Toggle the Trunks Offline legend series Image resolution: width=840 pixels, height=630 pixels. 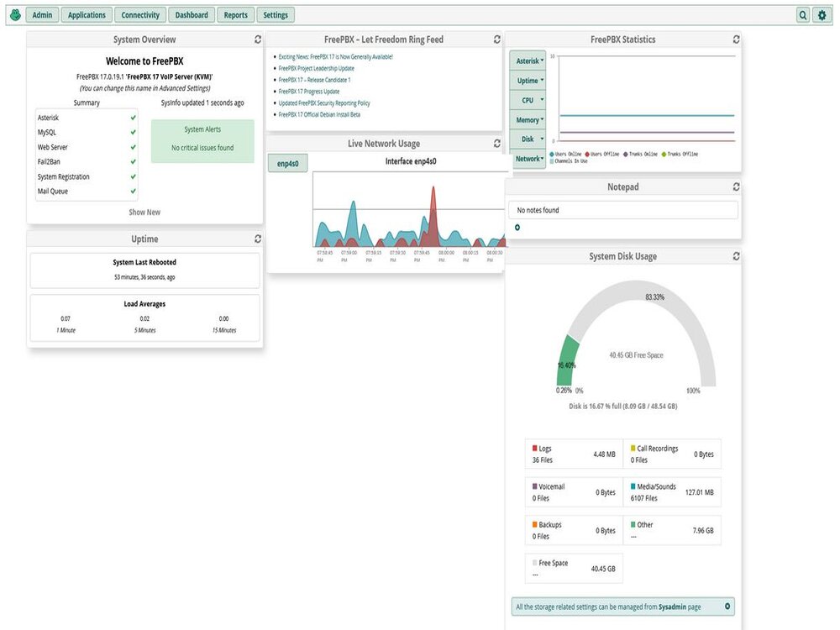[680, 154]
